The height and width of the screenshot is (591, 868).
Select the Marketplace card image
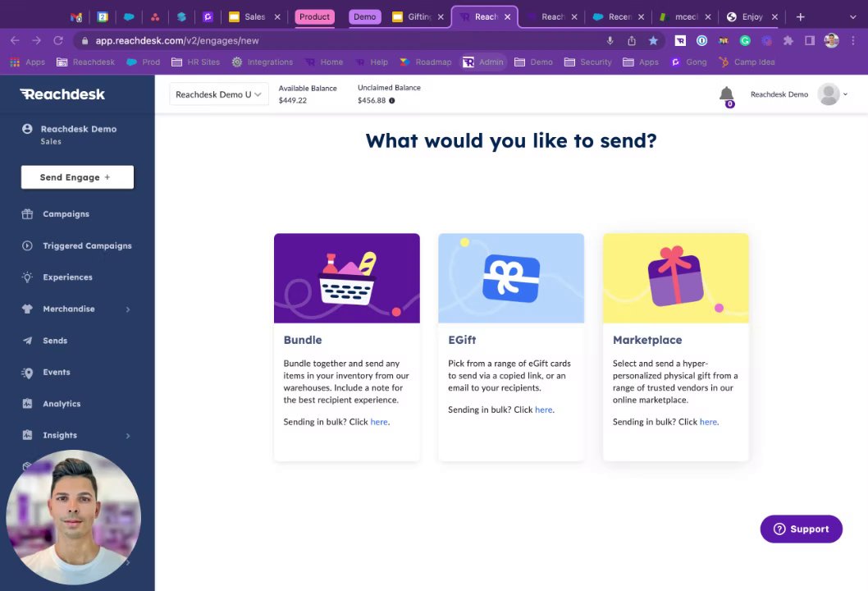(x=675, y=278)
